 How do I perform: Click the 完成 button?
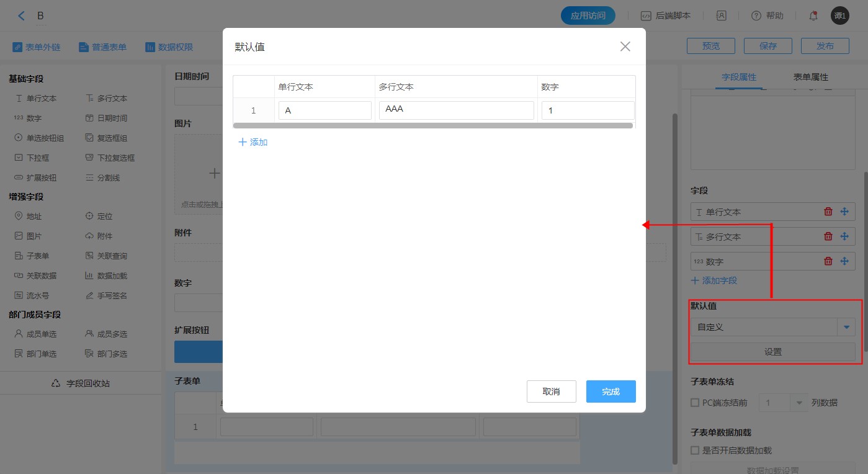pyautogui.click(x=611, y=391)
